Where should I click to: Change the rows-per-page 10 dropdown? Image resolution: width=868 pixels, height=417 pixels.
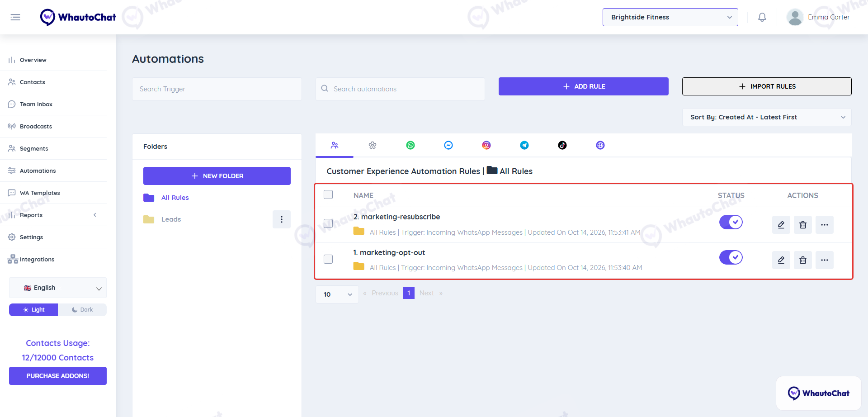(x=337, y=294)
